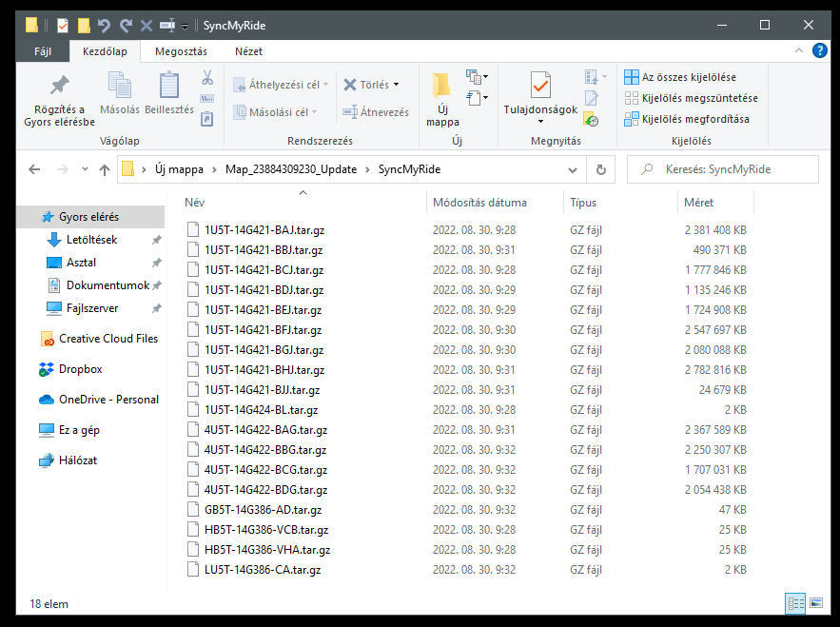Open Asztal in Quick access

tap(81, 263)
